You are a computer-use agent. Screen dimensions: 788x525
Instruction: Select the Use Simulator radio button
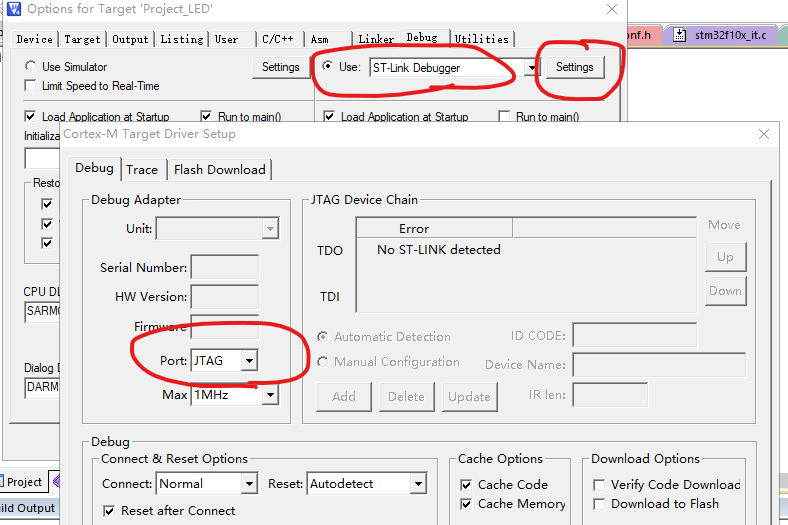coord(31,66)
